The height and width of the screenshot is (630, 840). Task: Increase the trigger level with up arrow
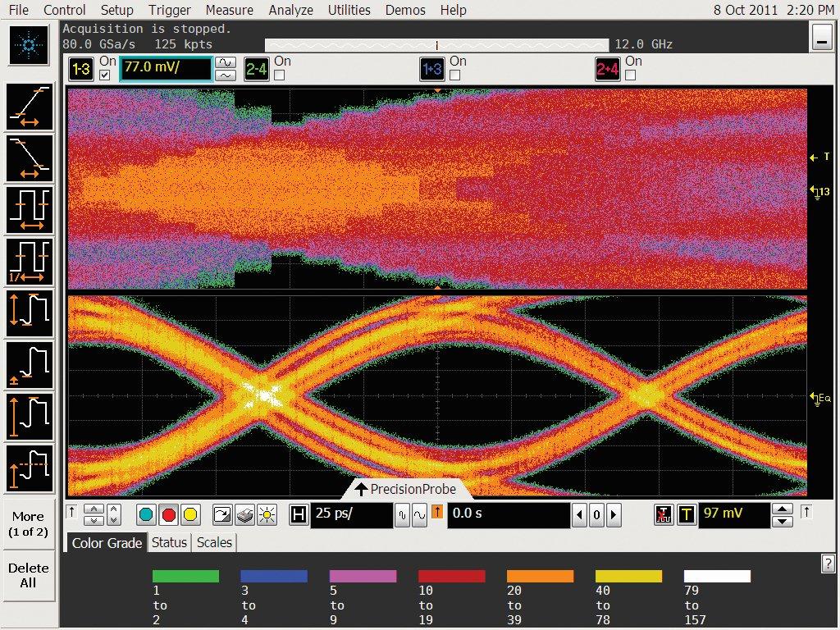tap(783, 509)
